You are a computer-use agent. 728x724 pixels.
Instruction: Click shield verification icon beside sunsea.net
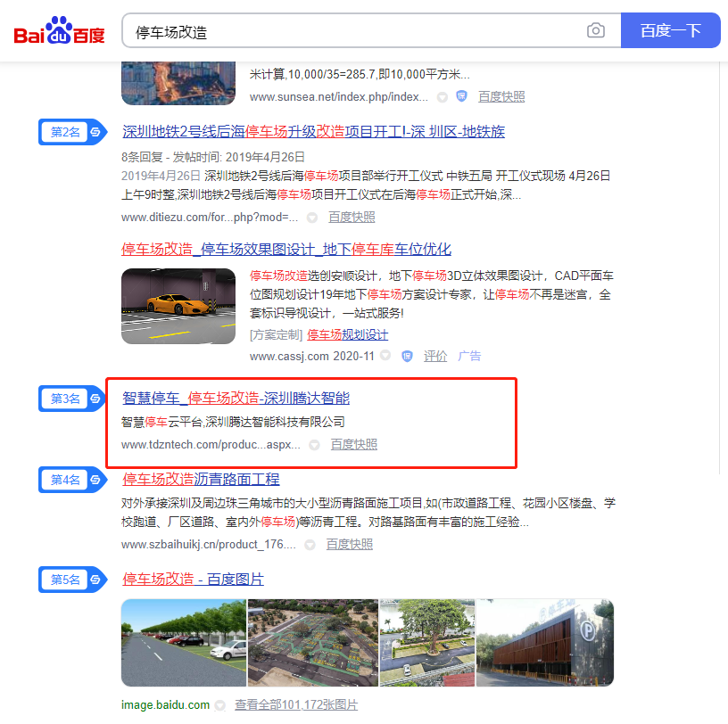pos(461,96)
